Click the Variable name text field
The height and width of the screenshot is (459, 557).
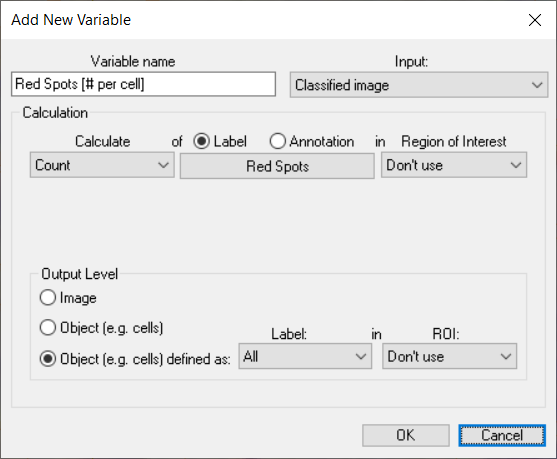pyautogui.click(x=144, y=84)
